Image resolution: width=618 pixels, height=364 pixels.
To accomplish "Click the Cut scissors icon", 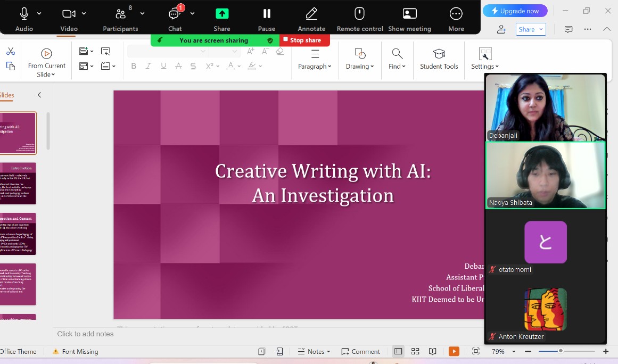I will (x=11, y=52).
